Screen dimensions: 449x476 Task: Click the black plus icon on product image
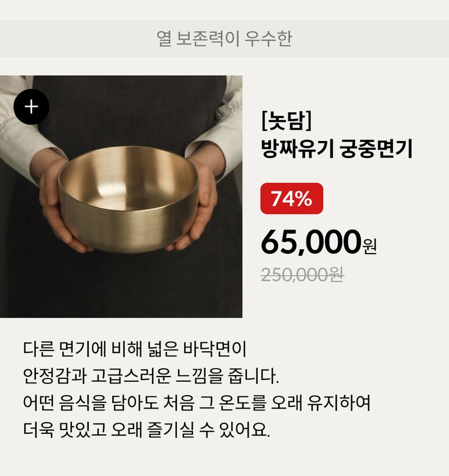(31, 107)
